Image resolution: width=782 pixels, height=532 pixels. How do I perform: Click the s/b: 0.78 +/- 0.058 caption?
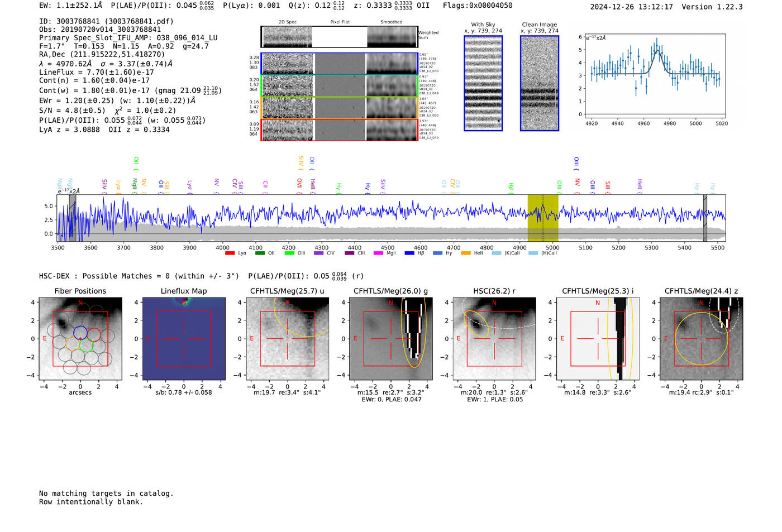[184, 392]
